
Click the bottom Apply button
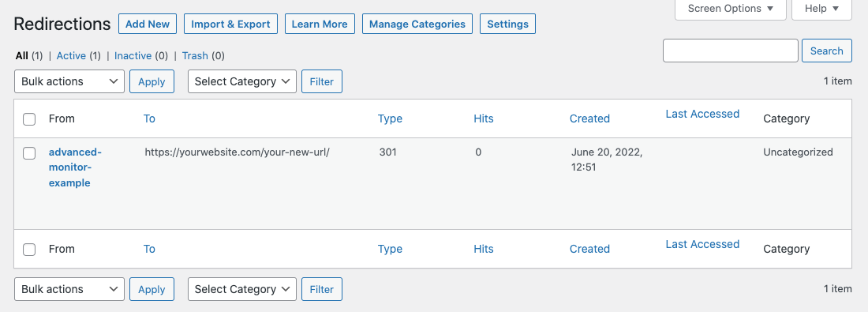[152, 289]
